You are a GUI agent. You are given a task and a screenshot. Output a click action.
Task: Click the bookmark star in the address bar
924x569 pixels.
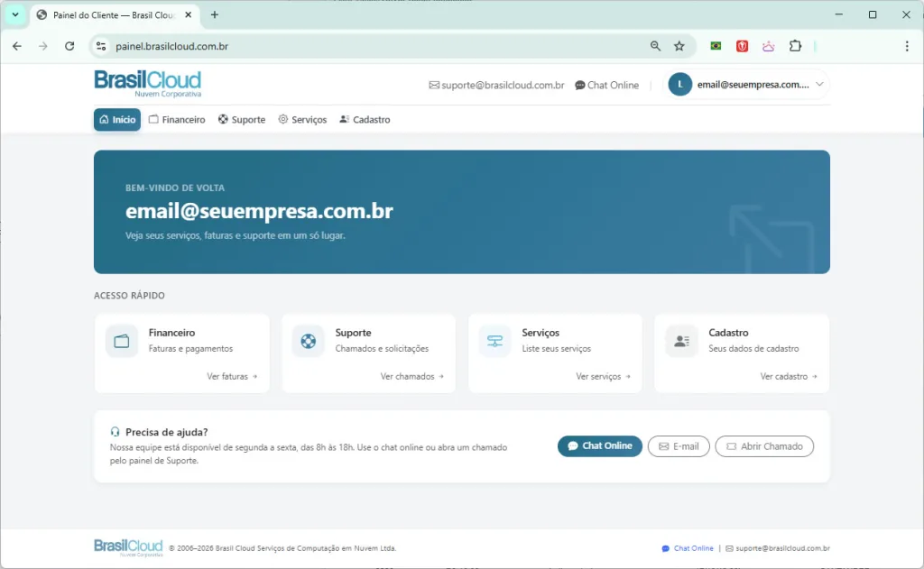[x=679, y=45]
